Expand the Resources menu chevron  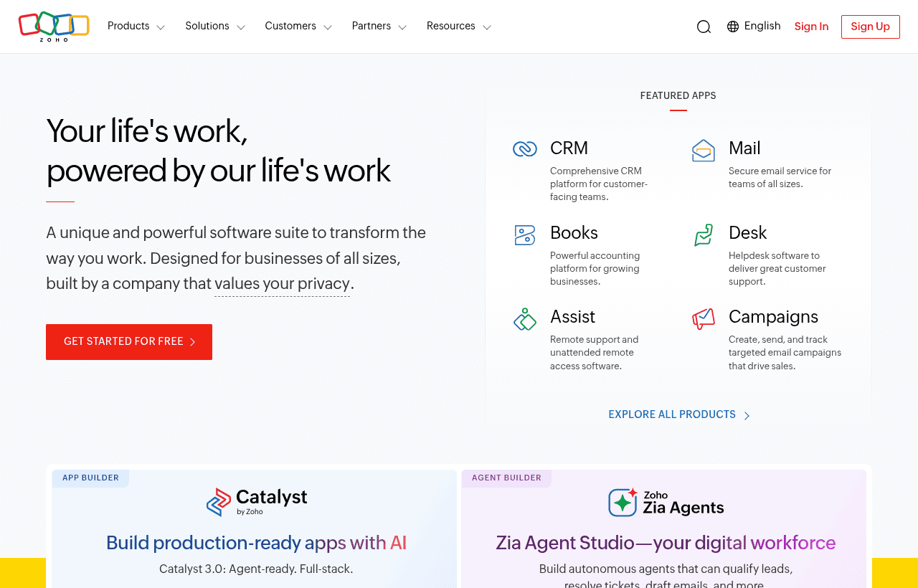pos(487,27)
